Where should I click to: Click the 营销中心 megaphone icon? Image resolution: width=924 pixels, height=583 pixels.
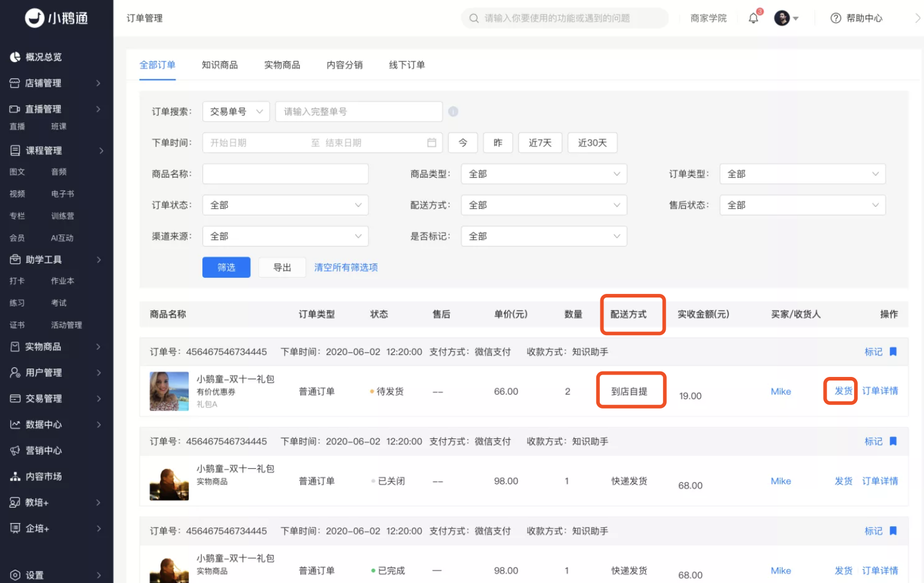tap(15, 450)
